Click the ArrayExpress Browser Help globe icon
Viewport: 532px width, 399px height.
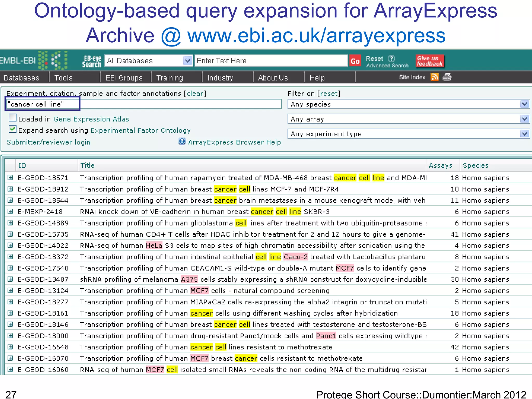[182, 141]
